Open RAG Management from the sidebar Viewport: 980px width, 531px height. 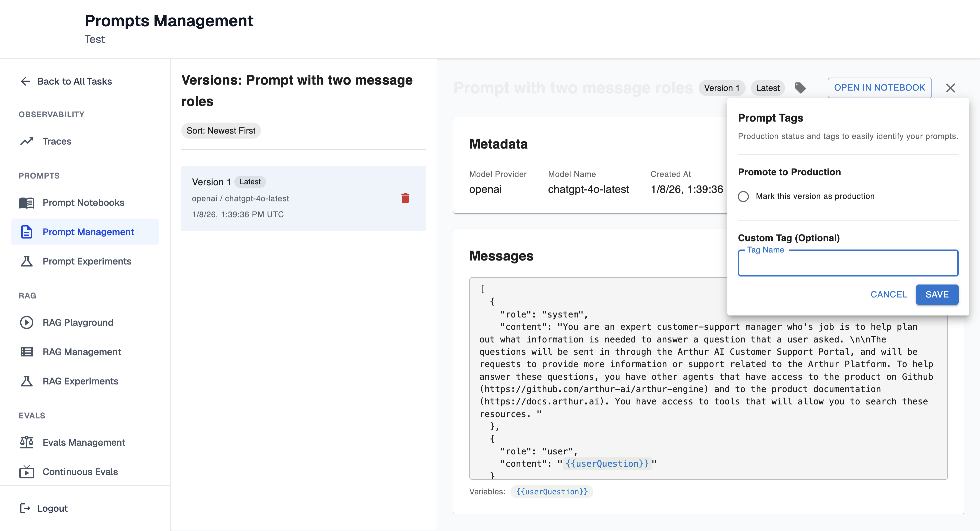pyautogui.click(x=81, y=351)
